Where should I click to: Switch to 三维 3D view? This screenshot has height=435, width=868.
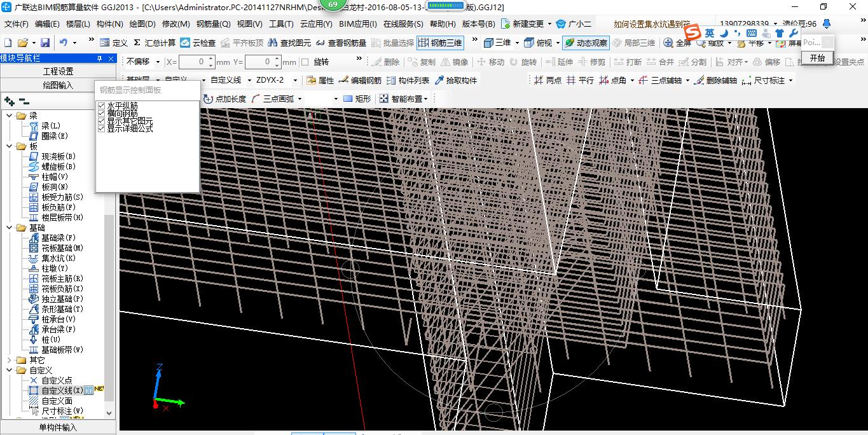pos(497,43)
